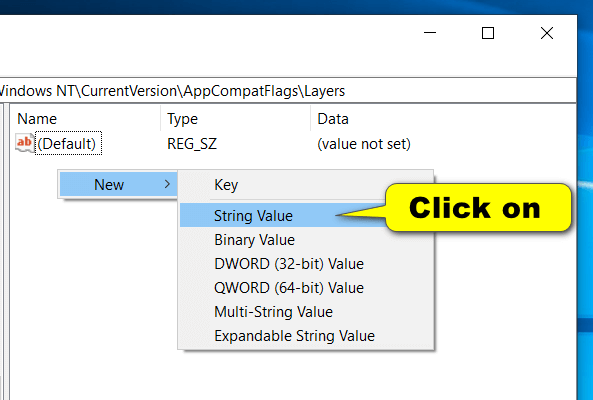Expand the arrow next to New
The height and width of the screenshot is (400, 593).
(167, 184)
